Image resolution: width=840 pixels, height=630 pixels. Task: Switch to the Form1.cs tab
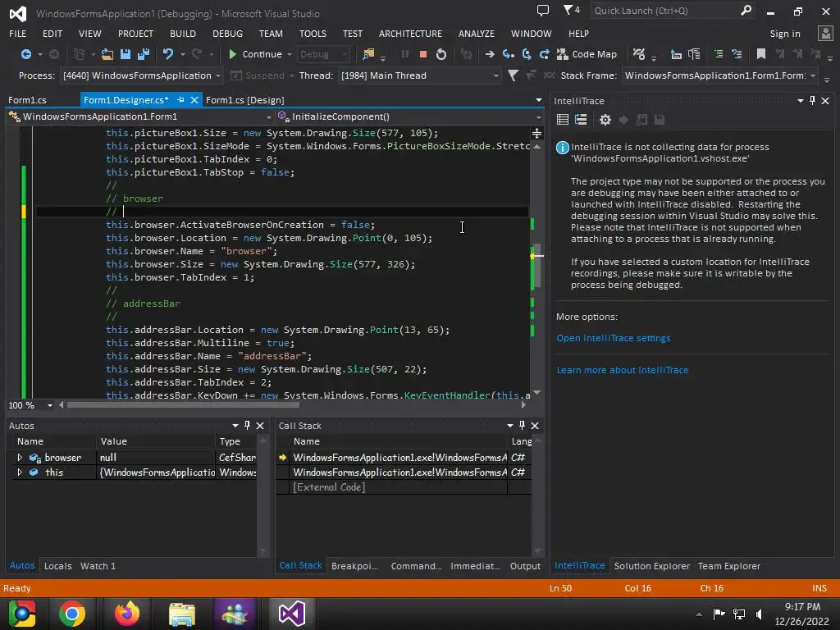[x=27, y=100]
